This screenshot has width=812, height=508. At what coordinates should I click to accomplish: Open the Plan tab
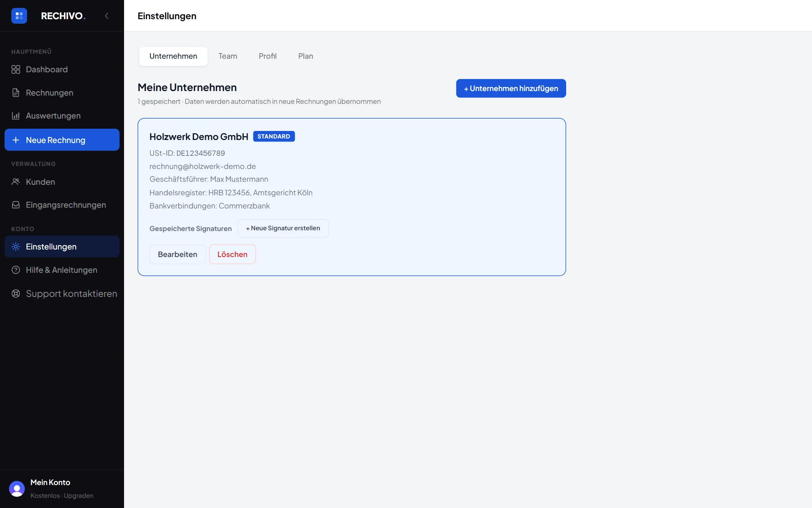pyautogui.click(x=306, y=56)
